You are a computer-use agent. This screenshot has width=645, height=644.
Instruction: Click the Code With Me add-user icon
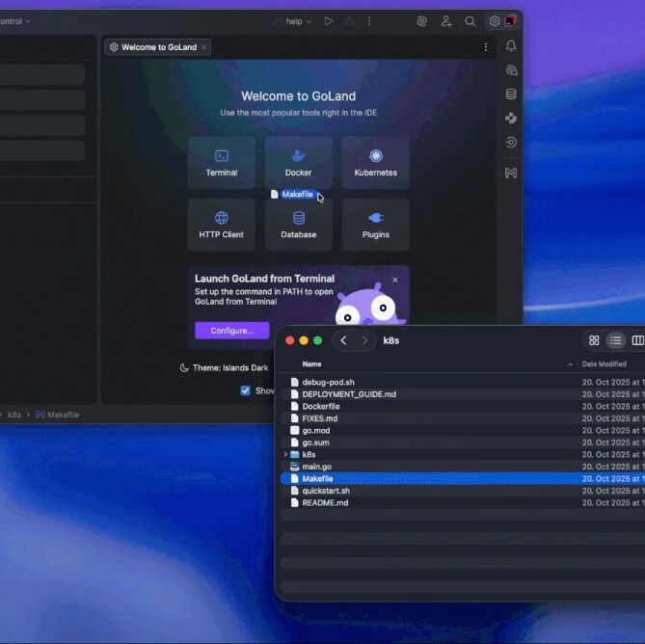point(446,21)
